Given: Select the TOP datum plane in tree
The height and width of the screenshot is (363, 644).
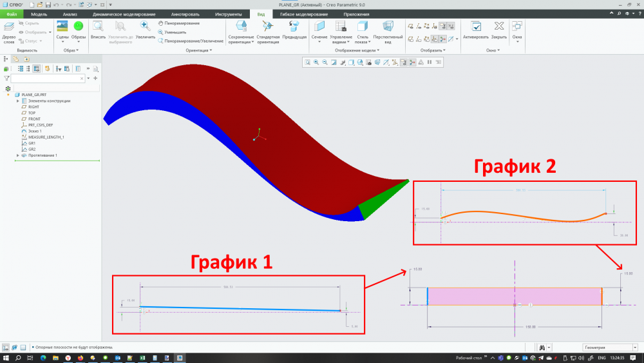Looking at the screenshot, I should point(32,113).
